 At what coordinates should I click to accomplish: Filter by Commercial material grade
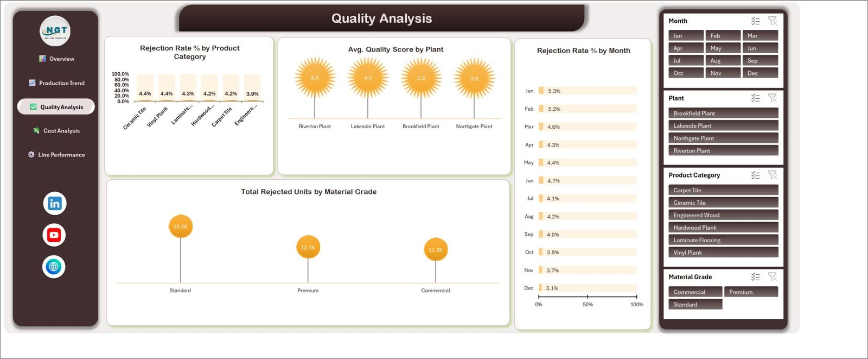695,292
